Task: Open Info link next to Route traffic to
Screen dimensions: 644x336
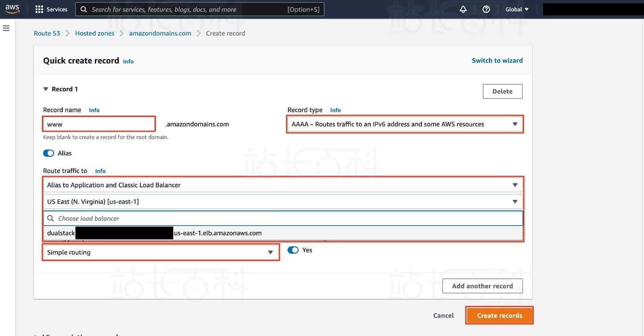Action: (x=101, y=171)
